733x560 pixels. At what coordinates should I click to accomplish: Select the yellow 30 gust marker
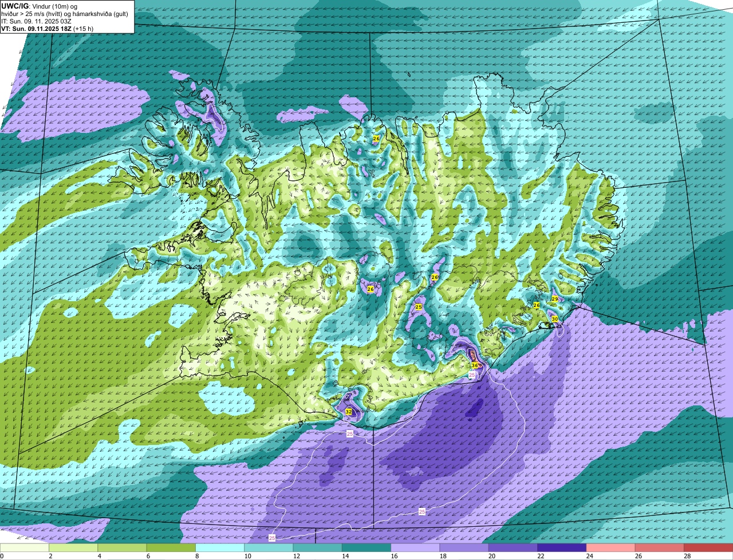pyautogui.click(x=555, y=318)
